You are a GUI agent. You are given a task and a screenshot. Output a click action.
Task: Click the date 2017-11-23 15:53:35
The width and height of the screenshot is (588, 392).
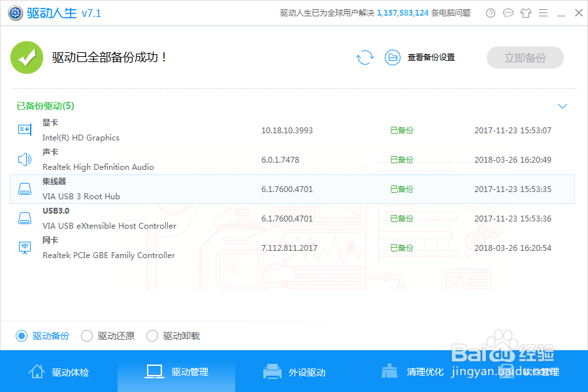pos(513,189)
